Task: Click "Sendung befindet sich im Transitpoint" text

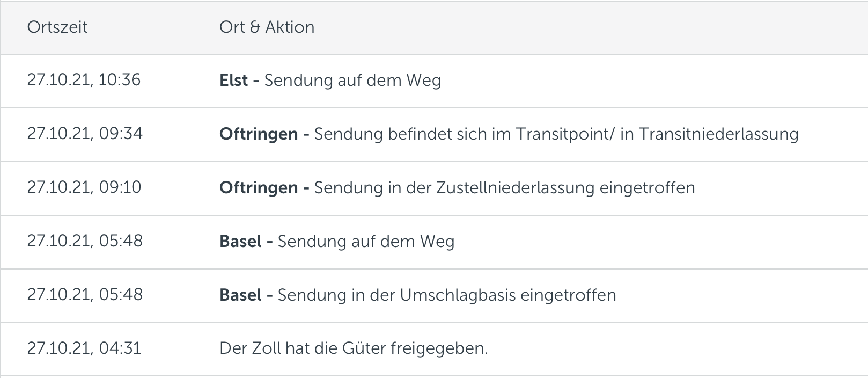Action: pos(461,134)
